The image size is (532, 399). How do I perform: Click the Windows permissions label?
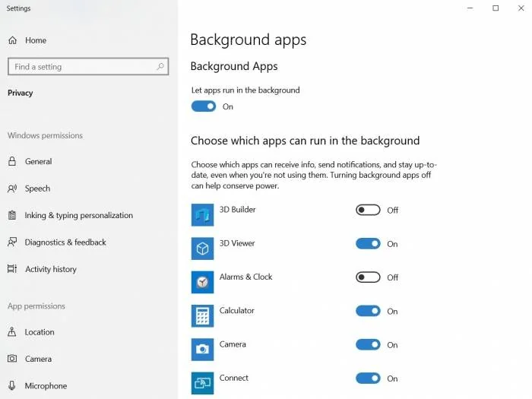[45, 135]
